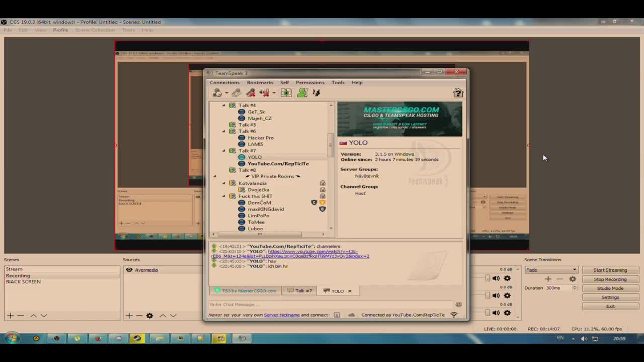Screen dimensions: 644x362
Task: Click the Server Nickname link
Action: [x=282, y=315]
